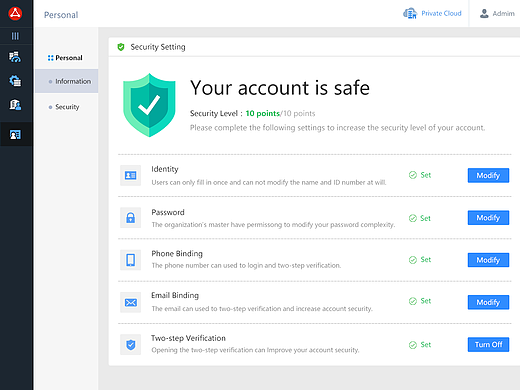520x390 pixels.
Task: Click the Two-step Verification shield icon
Action: (130, 345)
